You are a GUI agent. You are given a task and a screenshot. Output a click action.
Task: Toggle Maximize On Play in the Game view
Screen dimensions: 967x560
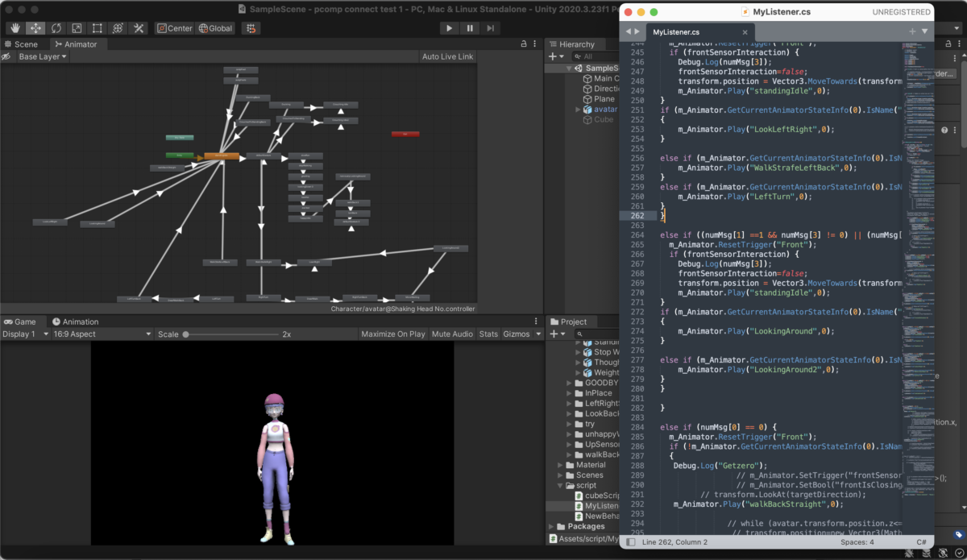[392, 334]
